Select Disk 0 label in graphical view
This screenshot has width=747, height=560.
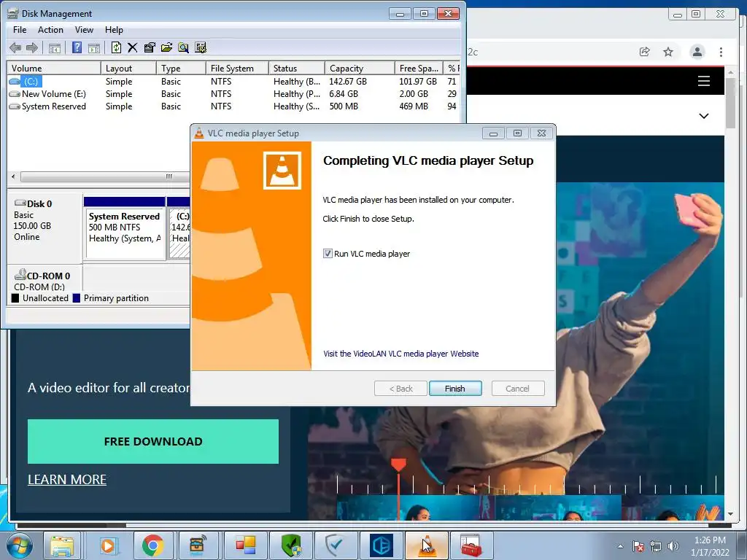click(44, 227)
